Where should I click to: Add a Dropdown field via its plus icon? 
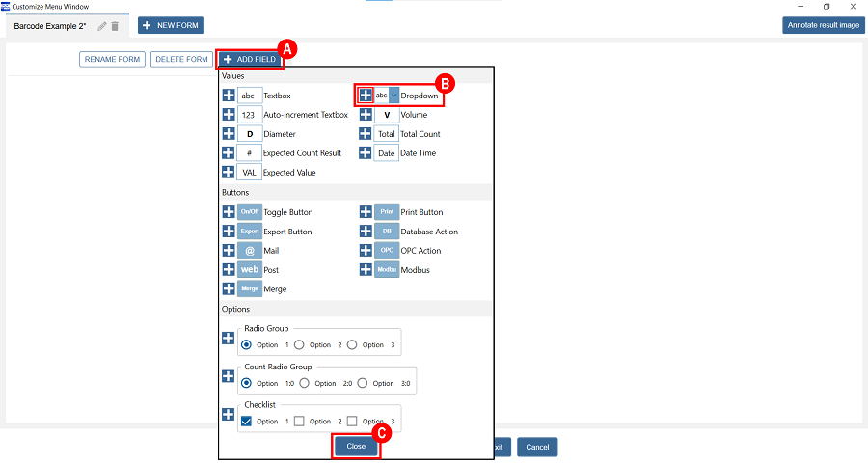tap(366, 95)
